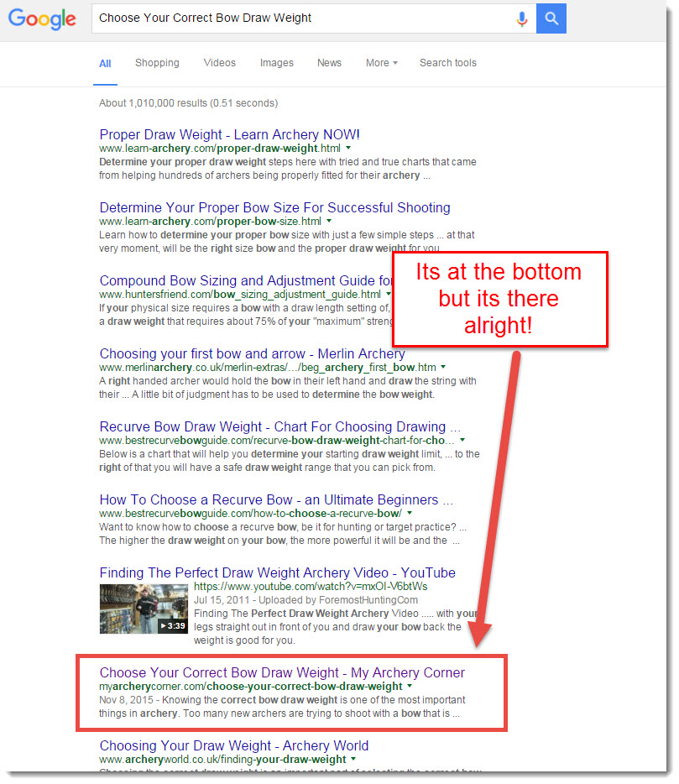Open 'Compound Bow Sizing and Adjustment Guide' result
This screenshot has height=784, width=679.
(246, 280)
